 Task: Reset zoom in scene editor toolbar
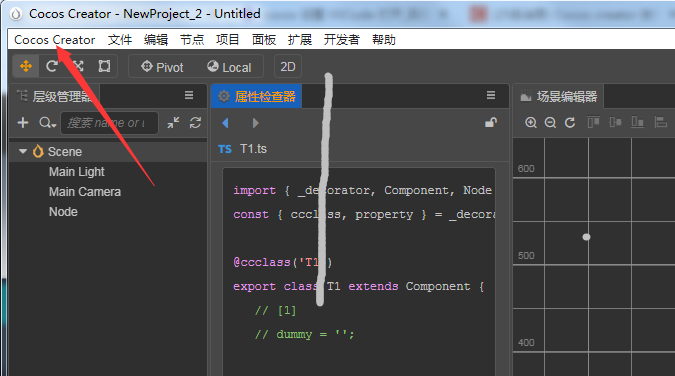pos(570,123)
